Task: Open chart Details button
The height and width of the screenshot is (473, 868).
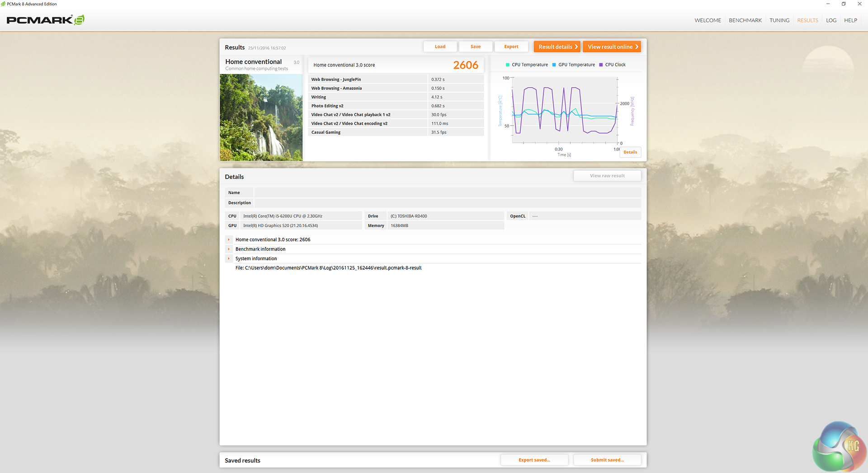Action: [x=630, y=152]
